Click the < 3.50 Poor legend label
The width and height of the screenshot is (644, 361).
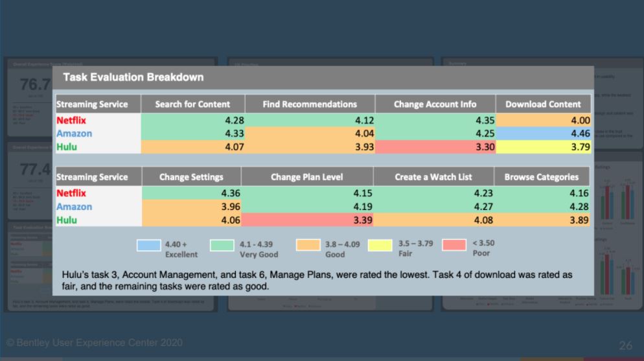pos(483,248)
